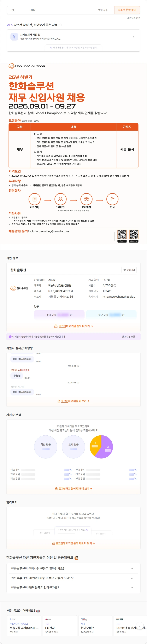Click the 서울교통공사 logo icon
This screenshot has height=644, width=147.
[13, 620]
